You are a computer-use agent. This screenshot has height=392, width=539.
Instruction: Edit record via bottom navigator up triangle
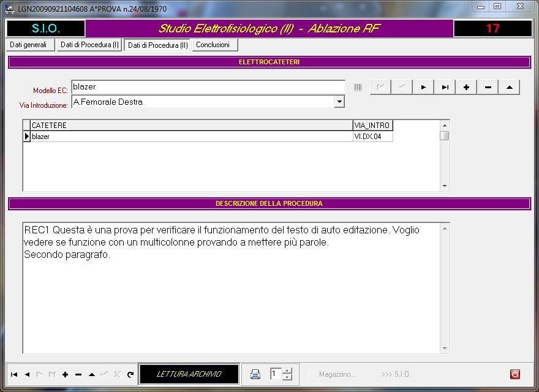(x=91, y=374)
